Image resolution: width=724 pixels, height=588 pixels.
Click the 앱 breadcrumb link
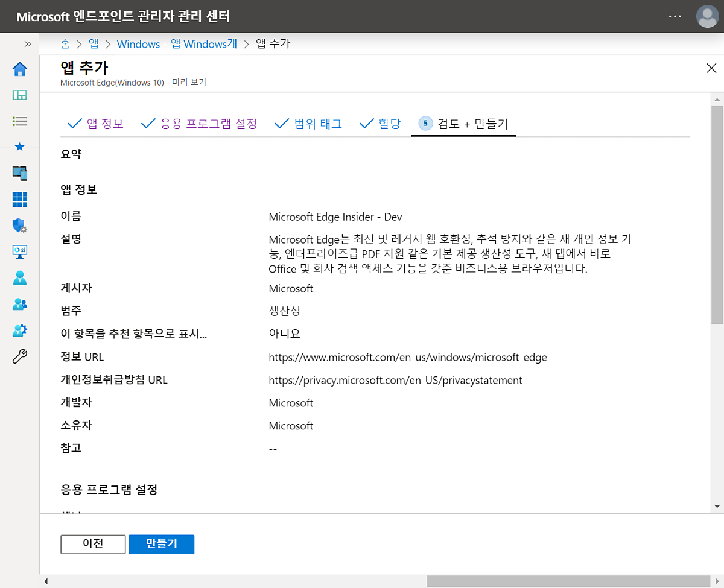click(x=94, y=44)
